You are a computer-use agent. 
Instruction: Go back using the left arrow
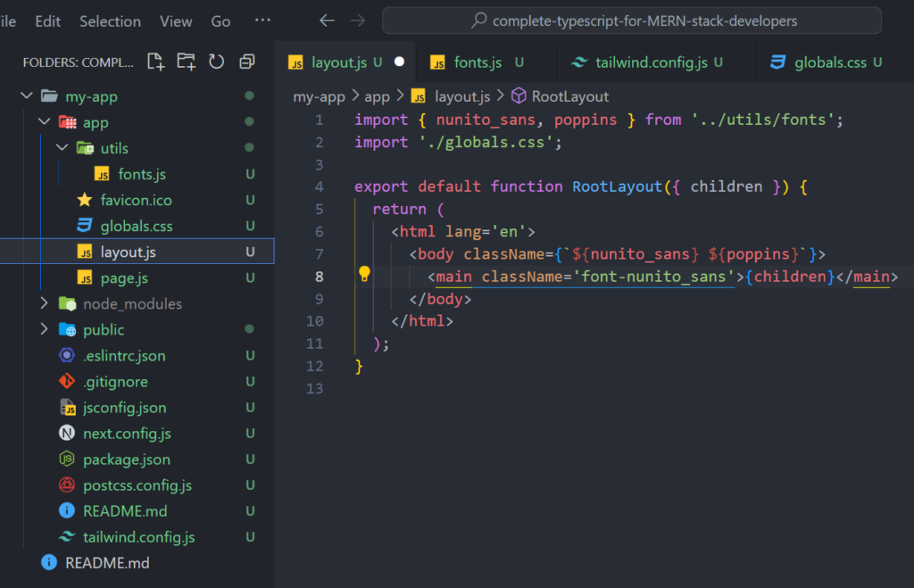tap(328, 21)
